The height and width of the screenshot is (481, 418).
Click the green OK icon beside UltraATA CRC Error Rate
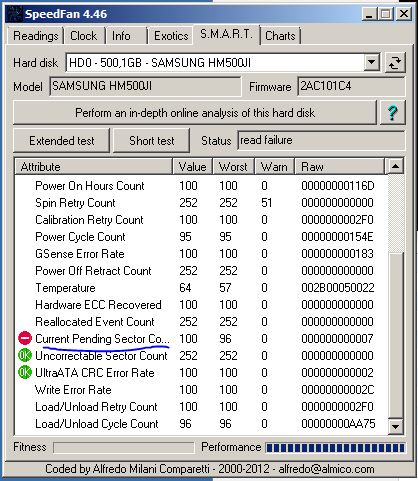25,372
